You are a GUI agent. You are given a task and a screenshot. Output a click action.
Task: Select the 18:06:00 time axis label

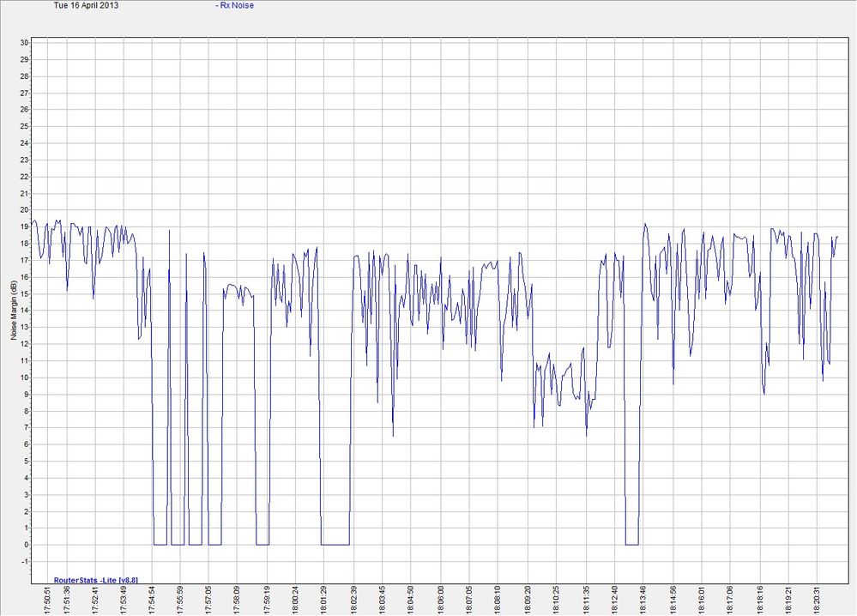coord(441,601)
